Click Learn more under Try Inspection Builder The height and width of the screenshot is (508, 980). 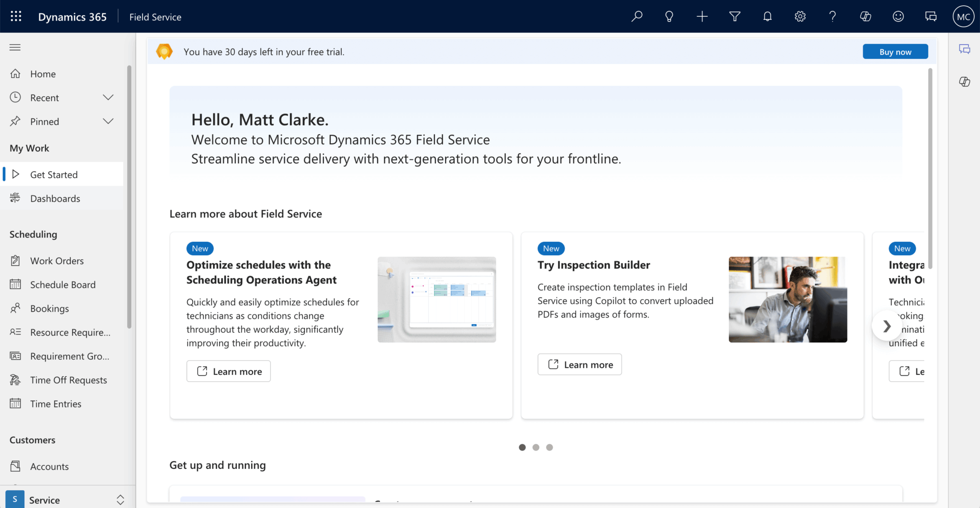pyautogui.click(x=579, y=365)
